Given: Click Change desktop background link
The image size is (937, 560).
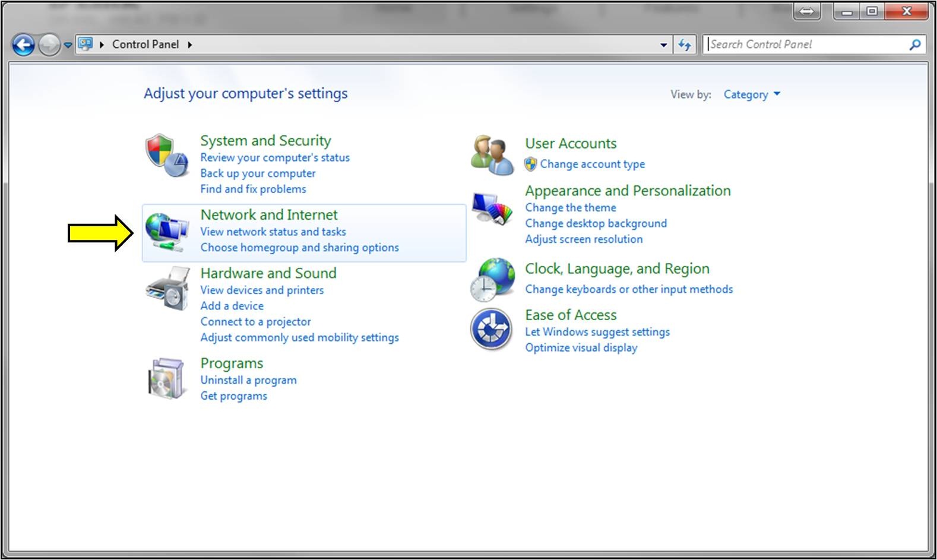Looking at the screenshot, I should click(x=596, y=224).
